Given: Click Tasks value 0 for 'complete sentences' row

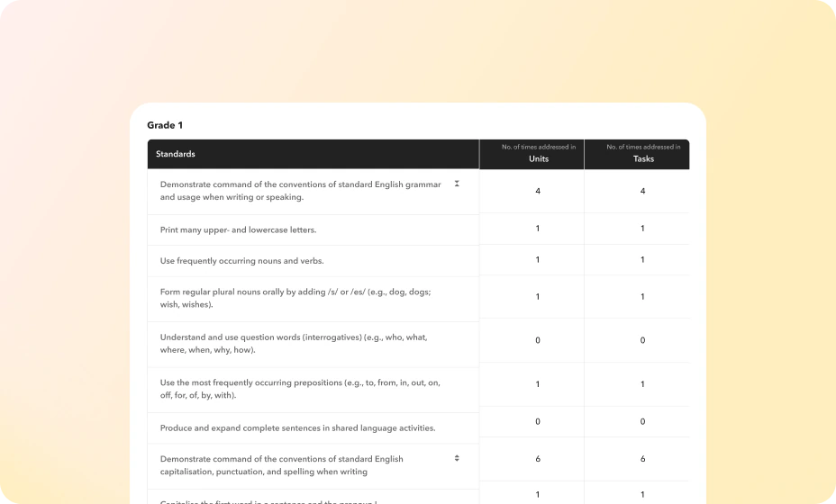Looking at the screenshot, I should click(x=642, y=422).
